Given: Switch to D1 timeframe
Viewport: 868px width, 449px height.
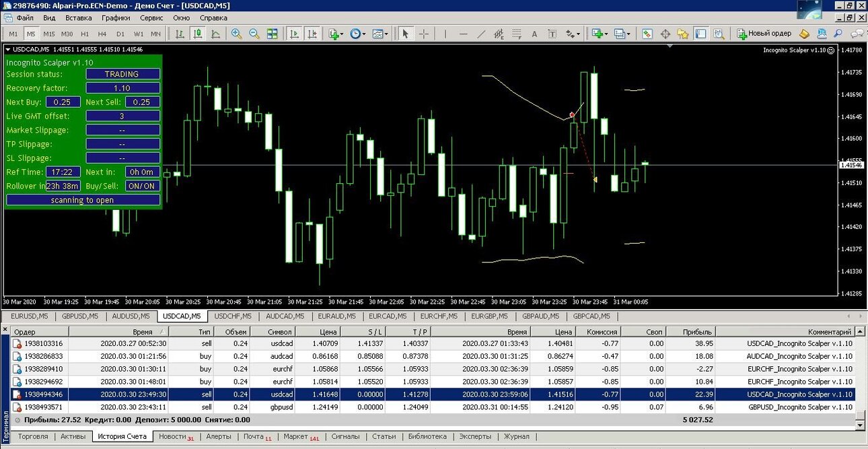Looking at the screenshot, I should 120,34.
